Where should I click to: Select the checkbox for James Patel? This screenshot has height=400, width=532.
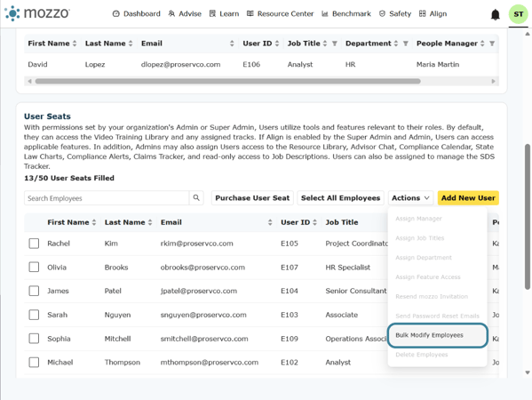pyautogui.click(x=34, y=291)
